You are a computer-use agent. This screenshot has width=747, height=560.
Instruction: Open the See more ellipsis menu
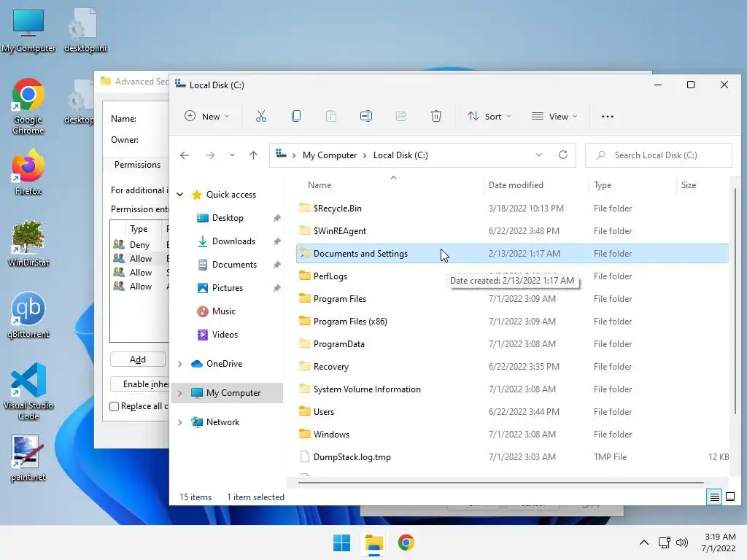tap(608, 117)
